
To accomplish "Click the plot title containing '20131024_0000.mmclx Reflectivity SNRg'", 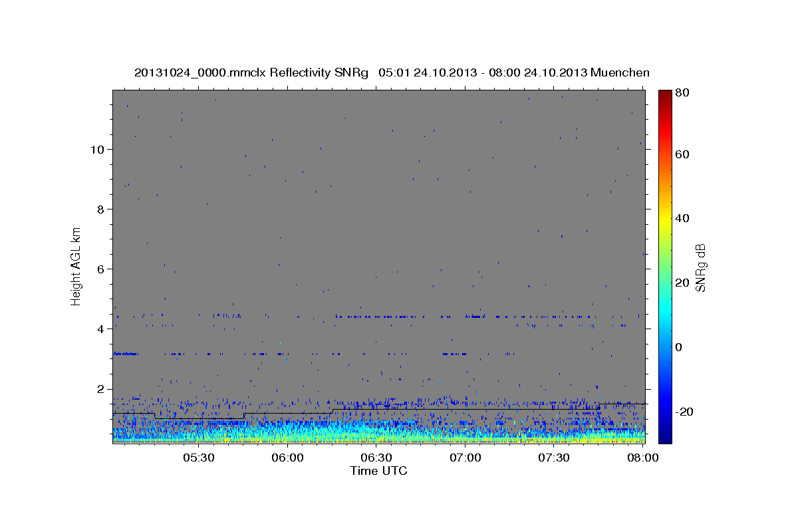I will [392, 72].
